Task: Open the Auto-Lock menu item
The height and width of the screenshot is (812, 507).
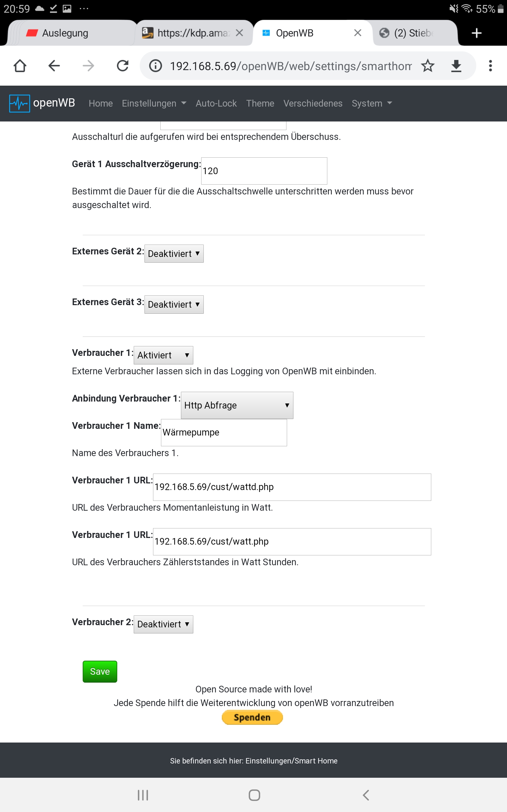Action: point(216,103)
